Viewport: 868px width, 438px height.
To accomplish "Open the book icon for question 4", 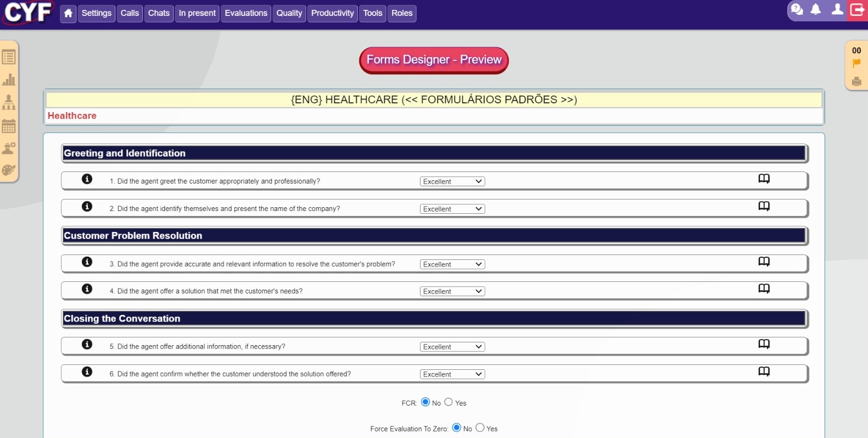I will point(764,289).
